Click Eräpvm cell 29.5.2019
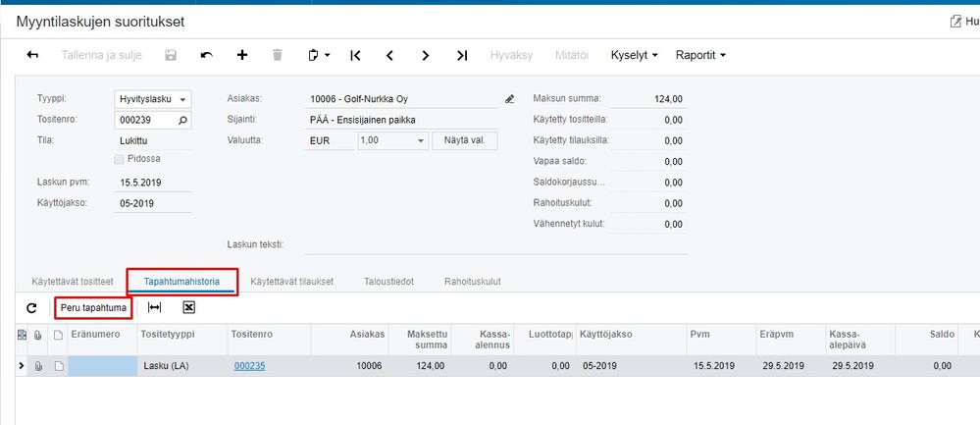Viewport: 980px width, 425px height. coord(790,366)
